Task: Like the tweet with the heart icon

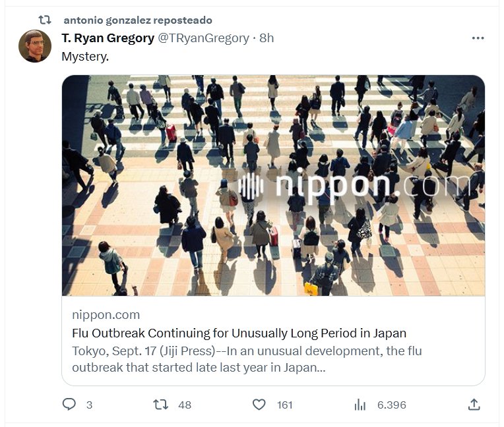Action: [259, 404]
